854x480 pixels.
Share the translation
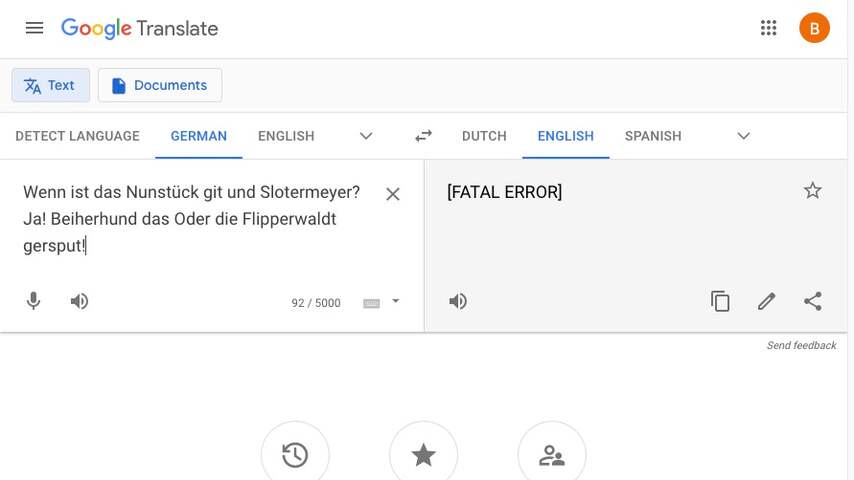coord(813,301)
